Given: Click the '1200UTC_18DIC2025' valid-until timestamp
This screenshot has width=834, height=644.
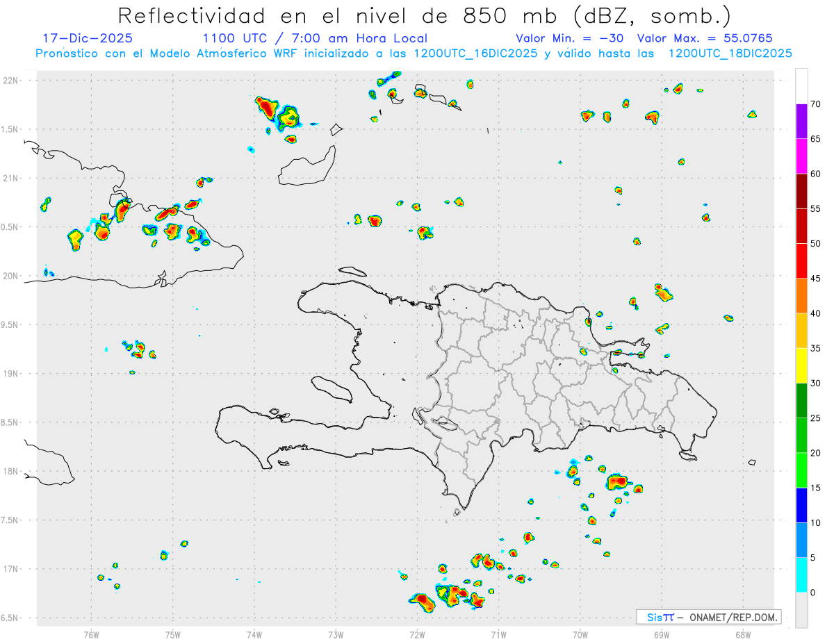Looking at the screenshot, I should (730, 53).
